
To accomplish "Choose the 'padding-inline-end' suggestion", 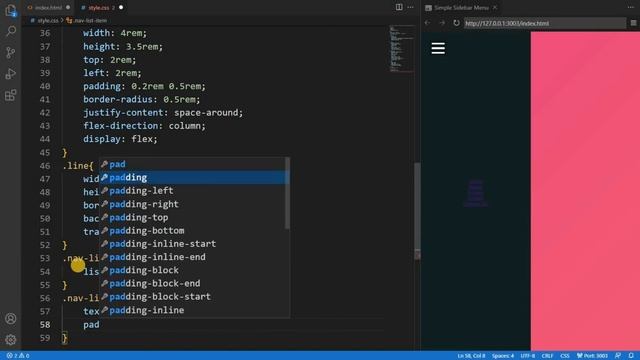I will 194,257.
